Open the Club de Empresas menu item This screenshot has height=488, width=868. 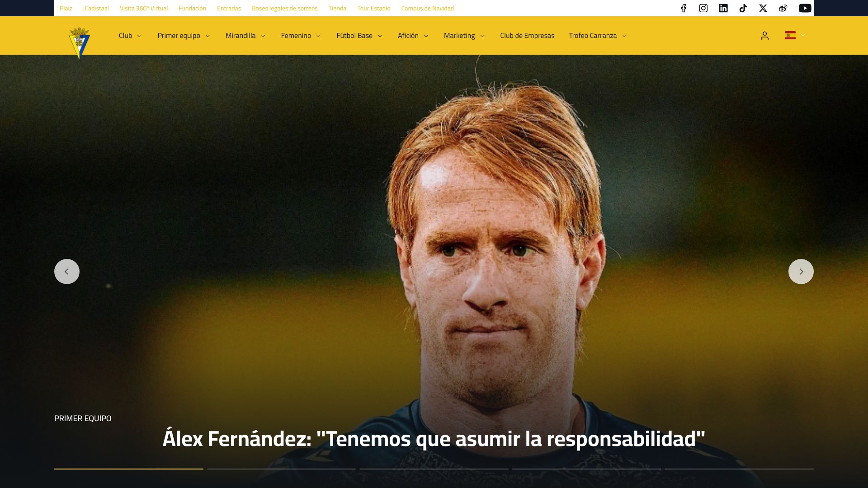tap(527, 36)
